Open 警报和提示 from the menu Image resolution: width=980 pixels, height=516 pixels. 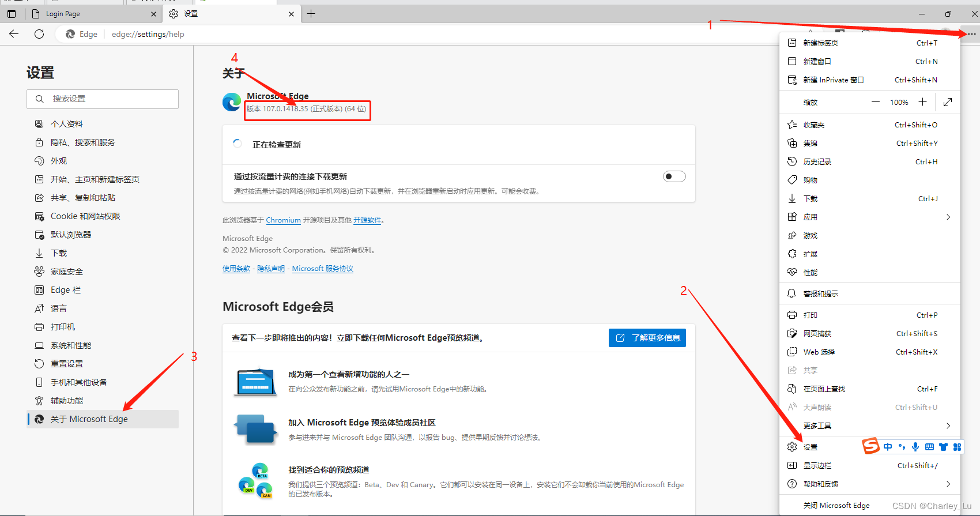870,293
